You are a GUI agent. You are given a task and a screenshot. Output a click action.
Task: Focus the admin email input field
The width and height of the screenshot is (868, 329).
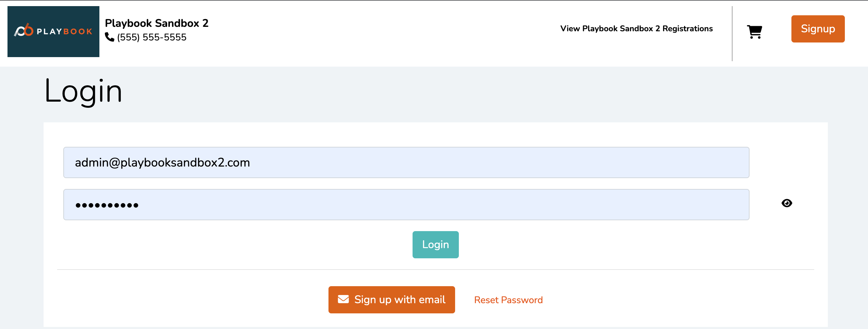click(x=406, y=162)
